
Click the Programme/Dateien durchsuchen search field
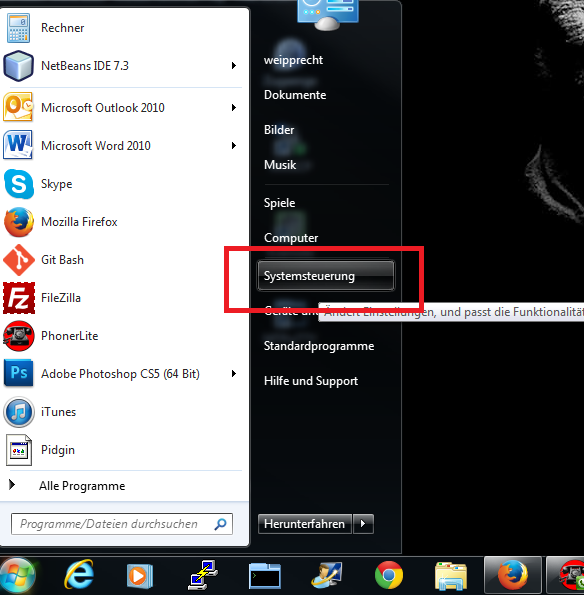122,524
